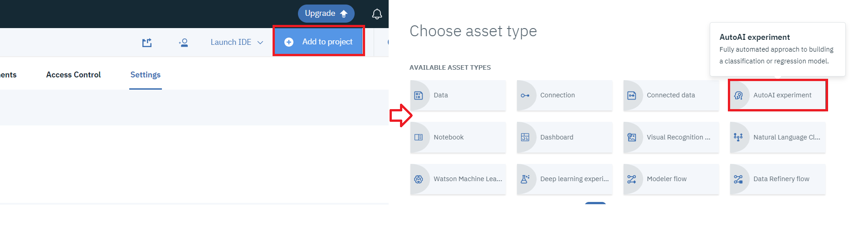868x235 pixels.
Task: Select the Data asset type icon
Action: point(419,96)
